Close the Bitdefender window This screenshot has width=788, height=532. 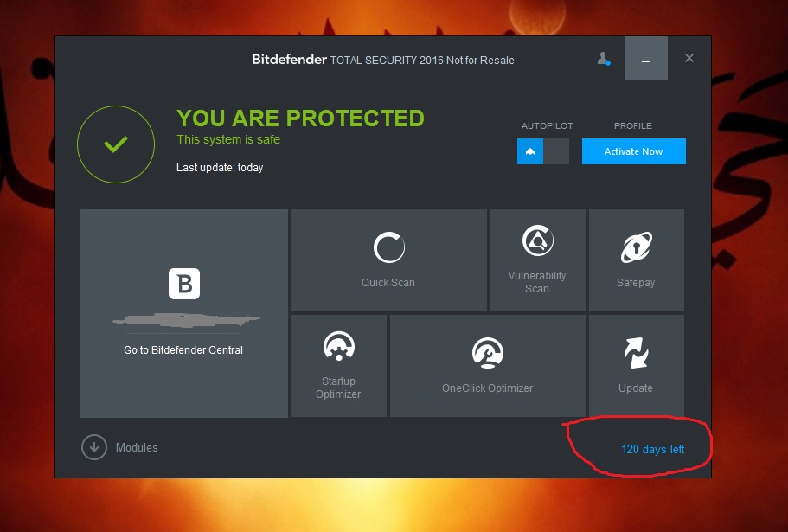(x=689, y=58)
